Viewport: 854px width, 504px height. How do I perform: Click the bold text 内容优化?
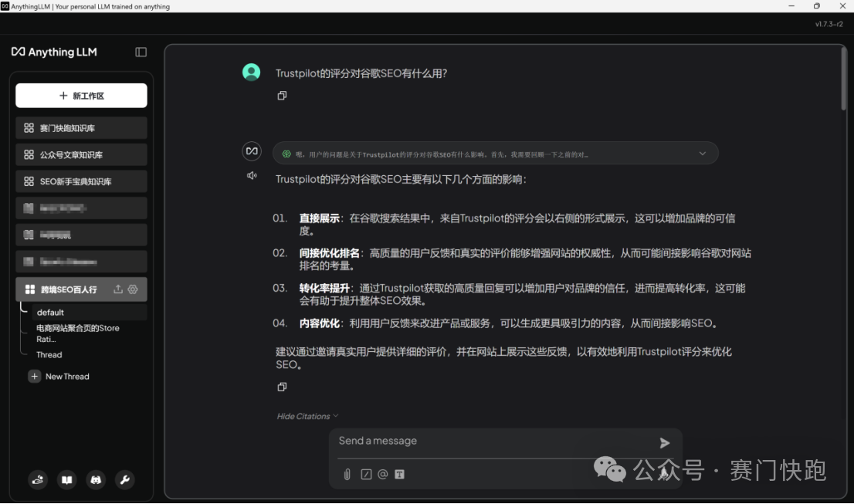tap(320, 324)
